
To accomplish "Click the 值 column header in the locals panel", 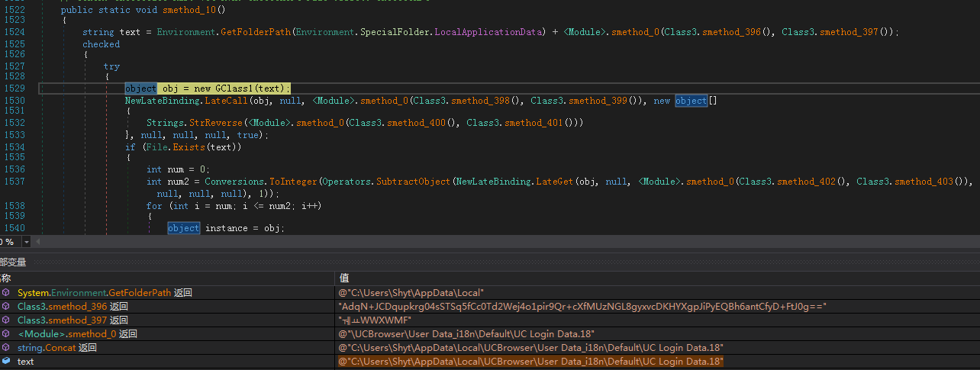I will 344,278.
